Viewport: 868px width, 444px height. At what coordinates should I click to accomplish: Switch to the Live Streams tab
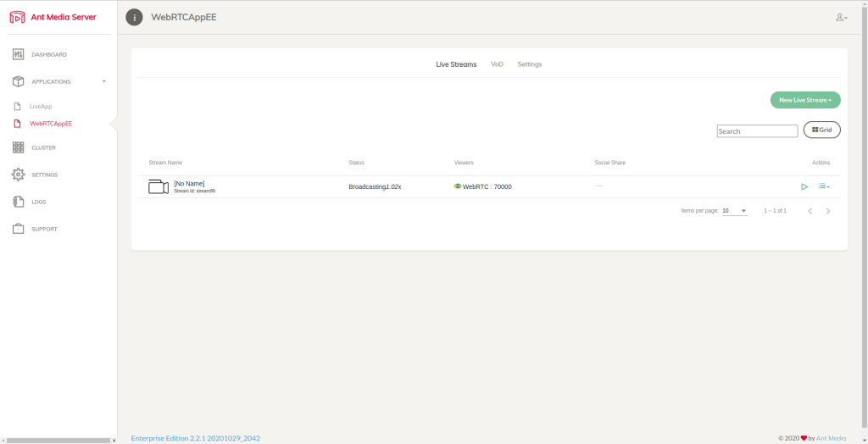click(x=456, y=64)
